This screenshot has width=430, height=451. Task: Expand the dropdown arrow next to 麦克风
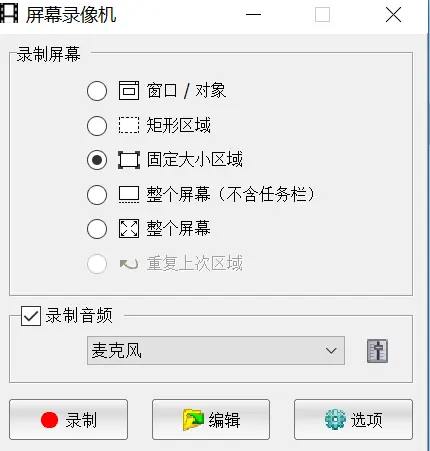[331, 351]
